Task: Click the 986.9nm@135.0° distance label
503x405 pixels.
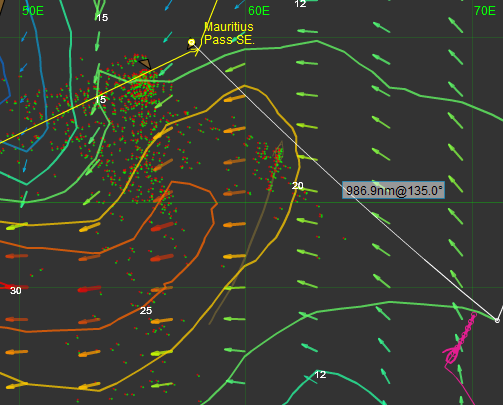Action: coord(393,190)
